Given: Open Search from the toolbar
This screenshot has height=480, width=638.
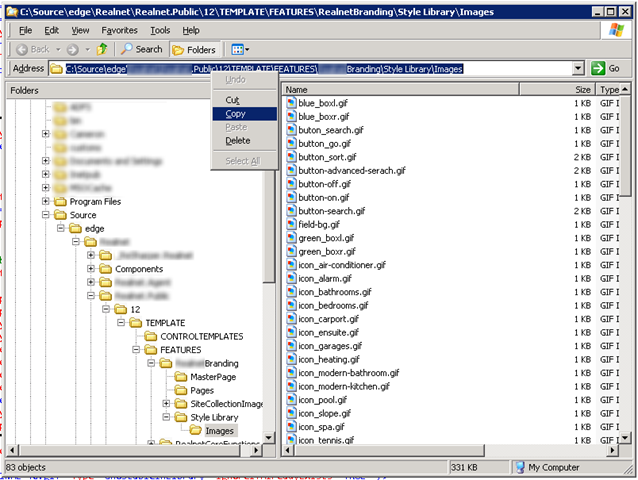Looking at the screenshot, I should [142, 49].
